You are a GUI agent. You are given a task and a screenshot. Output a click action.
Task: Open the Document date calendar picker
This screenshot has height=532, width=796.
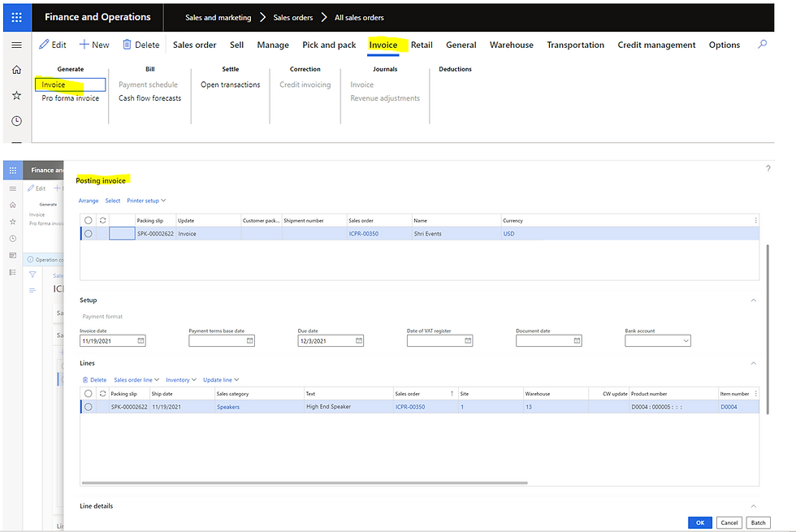(x=578, y=340)
